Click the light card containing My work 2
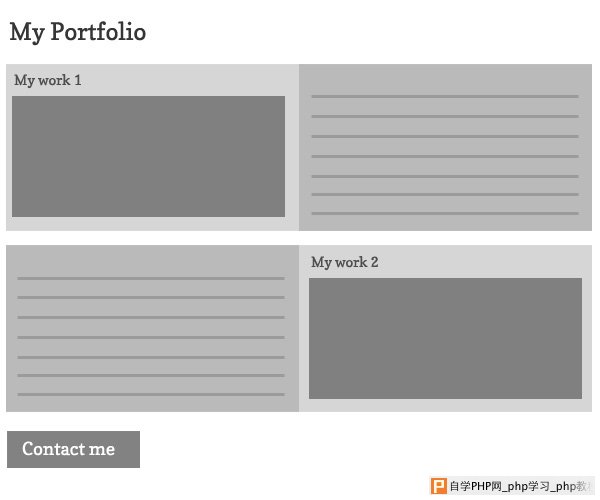 [x=445, y=328]
